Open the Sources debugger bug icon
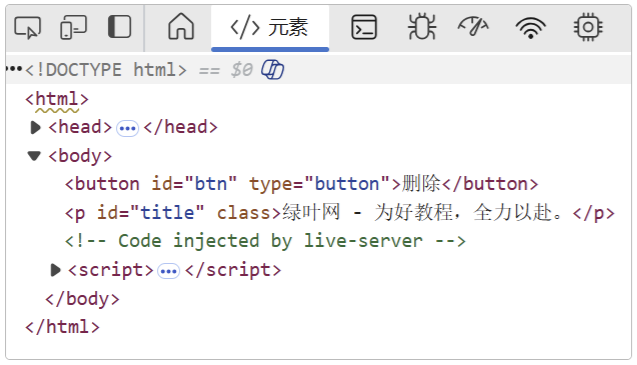 [422, 27]
